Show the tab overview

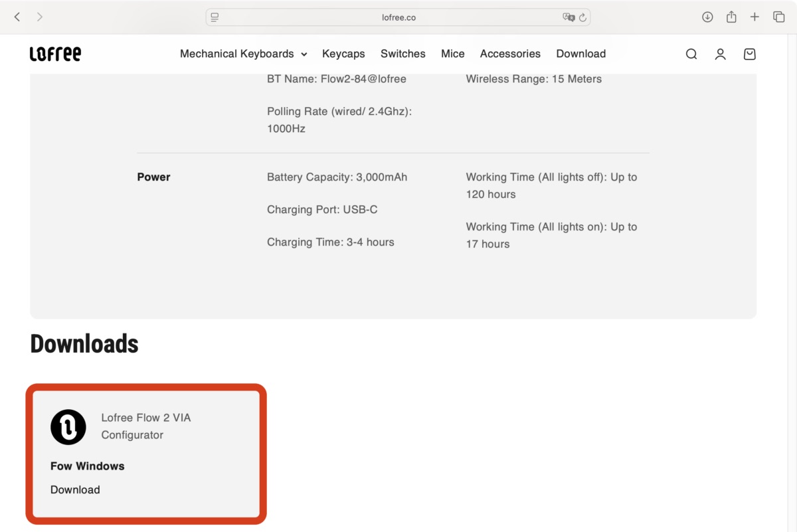pos(778,17)
